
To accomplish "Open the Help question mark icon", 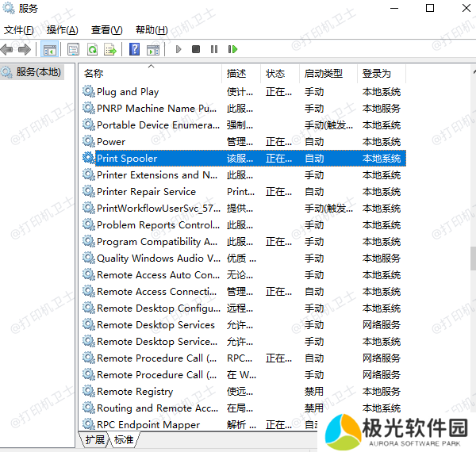I will tap(135, 49).
